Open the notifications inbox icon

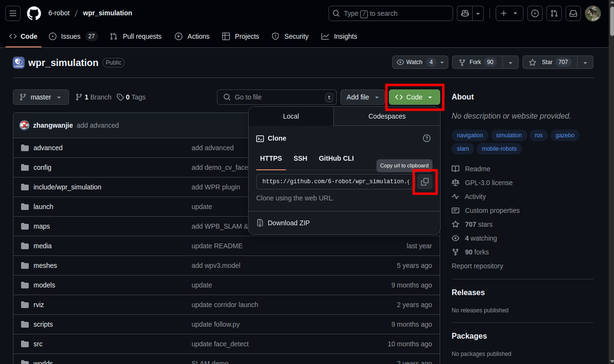coord(573,13)
